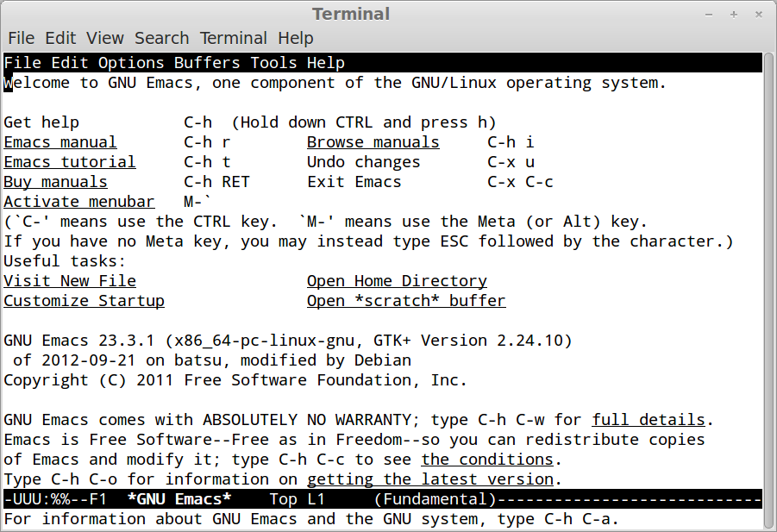
Task: Click getting the latest version link
Action: (x=430, y=479)
